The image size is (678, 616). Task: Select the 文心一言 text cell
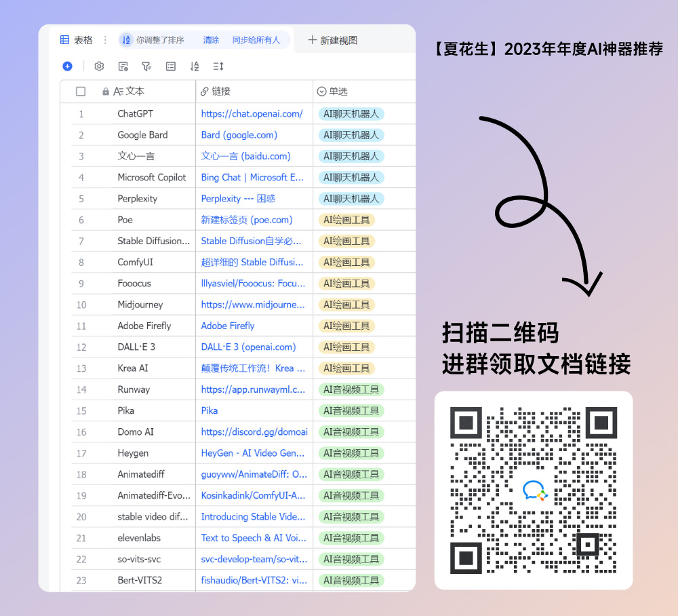point(136,156)
